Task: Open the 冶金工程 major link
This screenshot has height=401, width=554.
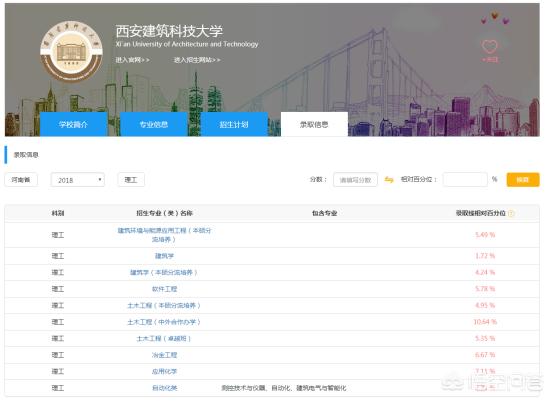Action: (164, 355)
